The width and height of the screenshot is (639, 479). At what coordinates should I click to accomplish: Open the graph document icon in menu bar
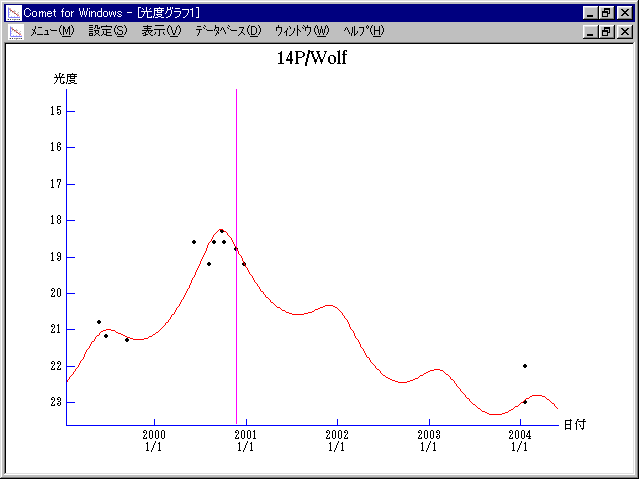pos(15,31)
